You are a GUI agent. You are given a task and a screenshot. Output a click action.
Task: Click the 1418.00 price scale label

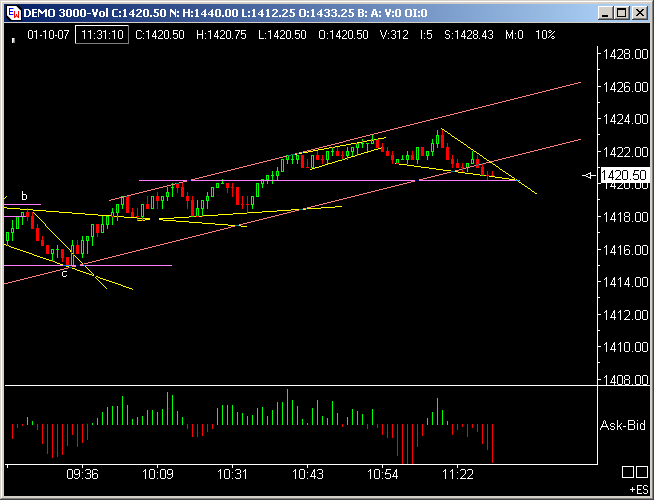[626, 217]
